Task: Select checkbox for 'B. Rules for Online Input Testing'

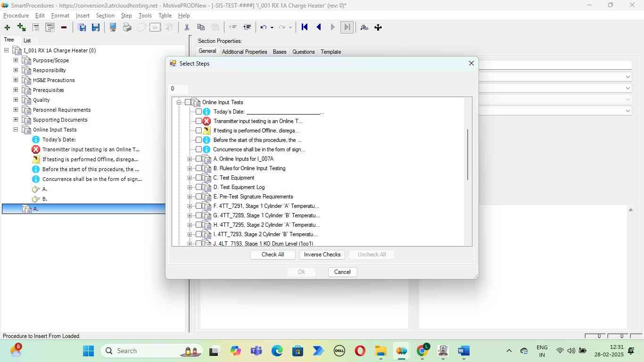Action: tap(198, 168)
